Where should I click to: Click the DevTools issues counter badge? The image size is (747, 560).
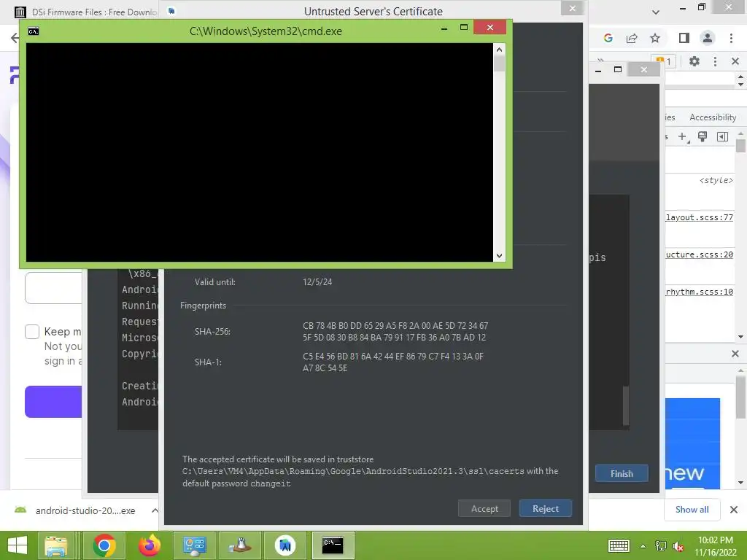665,61
